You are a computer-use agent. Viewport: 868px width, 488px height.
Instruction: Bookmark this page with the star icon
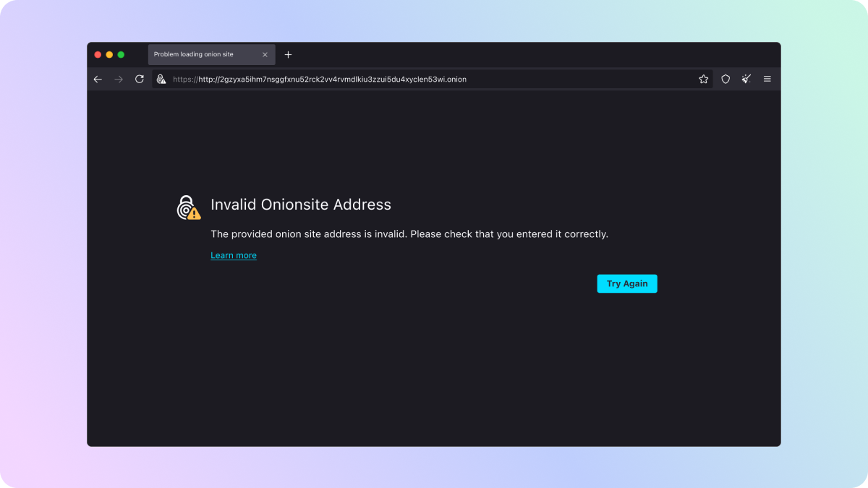click(x=703, y=80)
